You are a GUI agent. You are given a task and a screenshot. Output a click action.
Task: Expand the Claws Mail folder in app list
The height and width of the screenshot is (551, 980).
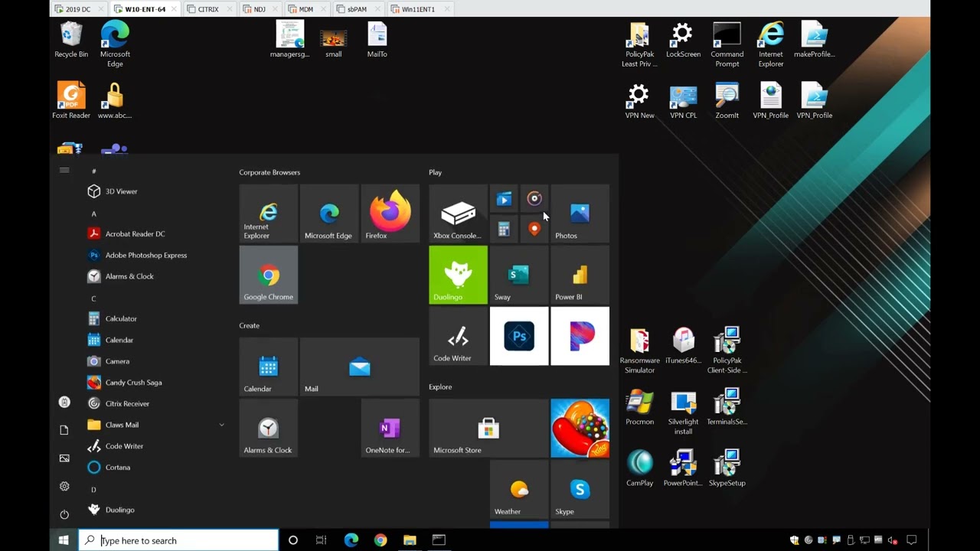click(156, 425)
